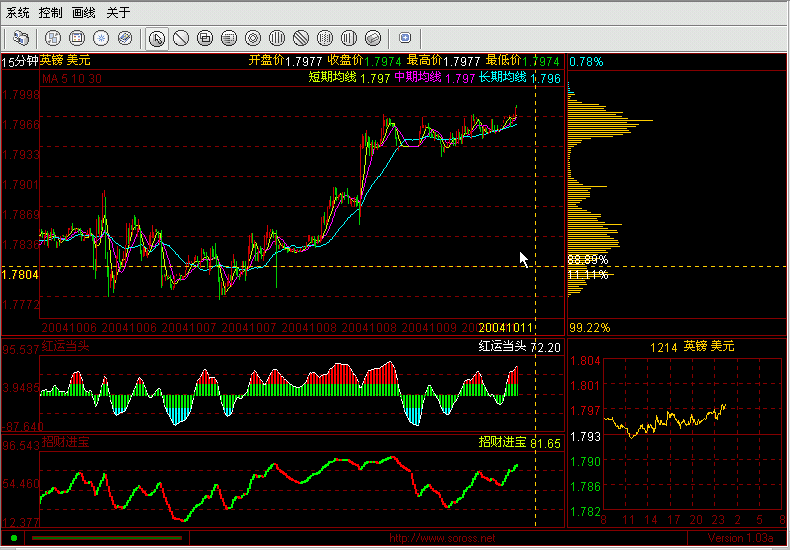Open the 关于 menu
The height and width of the screenshot is (550, 790).
pos(118,13)
